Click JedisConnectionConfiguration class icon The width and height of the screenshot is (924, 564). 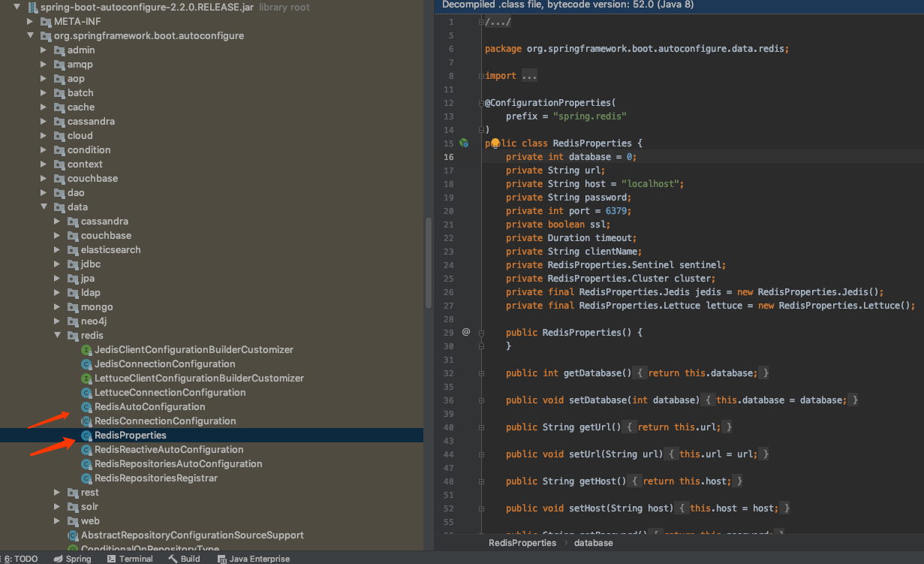(x=86, y=364)
